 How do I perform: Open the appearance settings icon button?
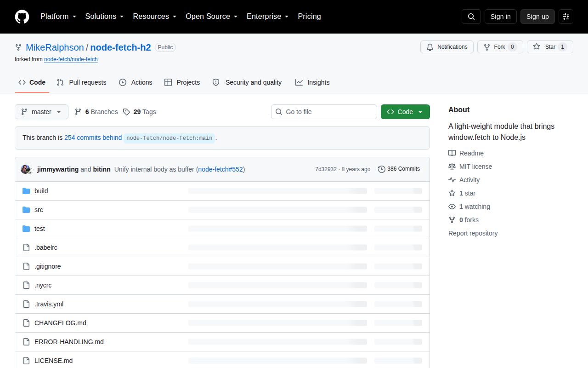click(566, 17)
